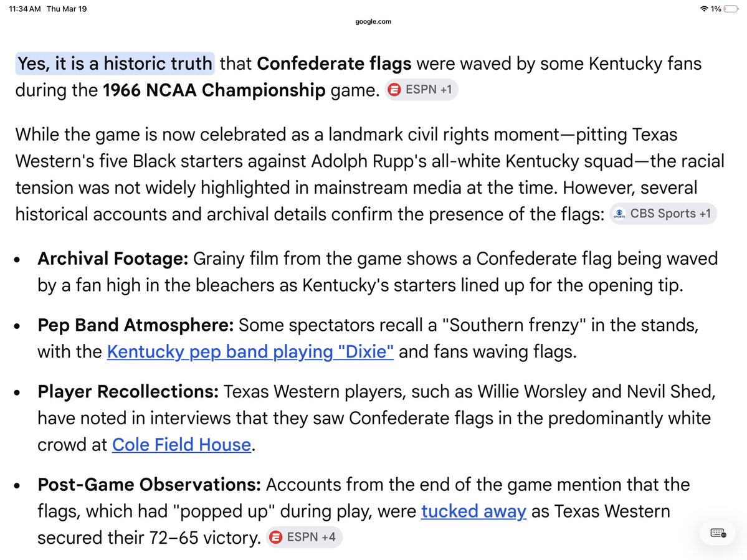747x560 pixels.
Task: Open the Cole Field House link
Action: coord(181,444)
